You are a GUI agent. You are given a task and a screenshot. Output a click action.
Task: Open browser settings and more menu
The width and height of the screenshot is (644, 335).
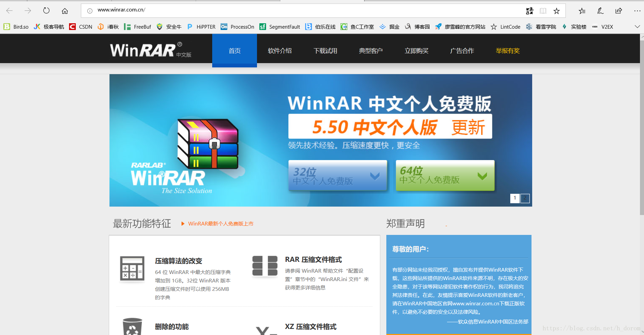click(637, 11)
